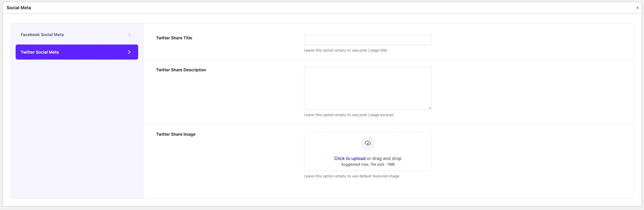The width and height of the screenshot is (644, 210).
Task: Grab the description textarea resize handle
Action: point(430,108)
